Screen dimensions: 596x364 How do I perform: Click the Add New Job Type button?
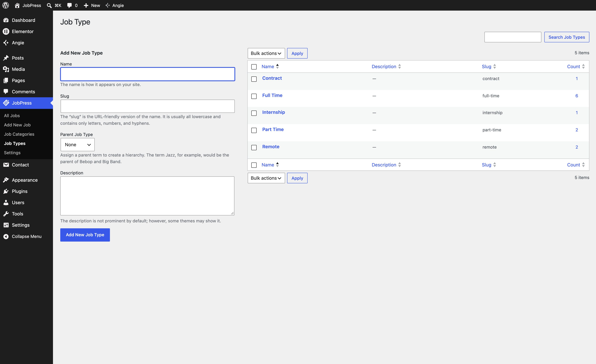[85, 235]
